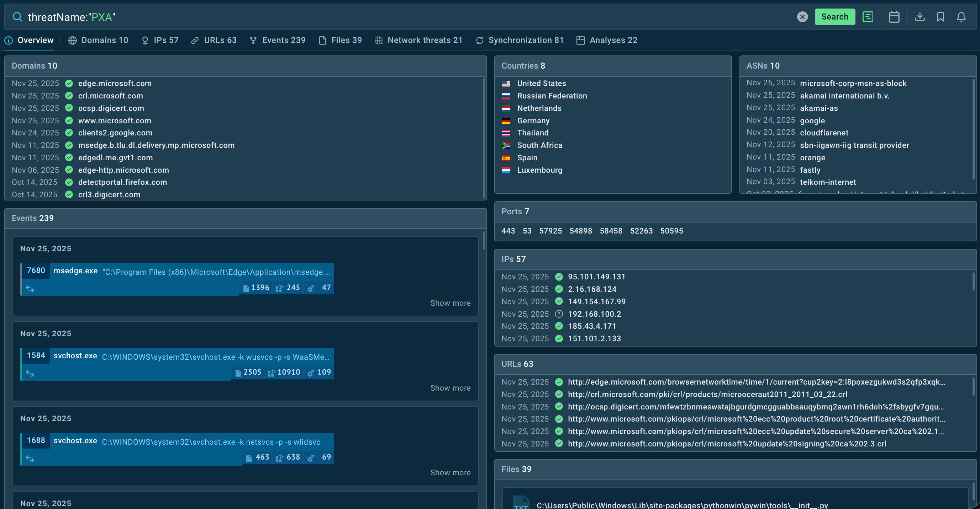Click the magnifier icon left of query
The height and width of the screenshot is (509, 980).
(17, 17)
